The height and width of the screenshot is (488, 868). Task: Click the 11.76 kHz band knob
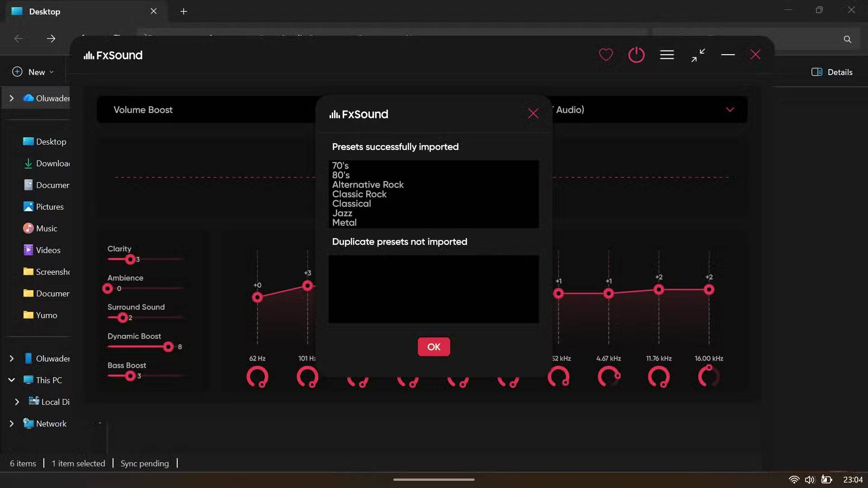coord(659,377)
